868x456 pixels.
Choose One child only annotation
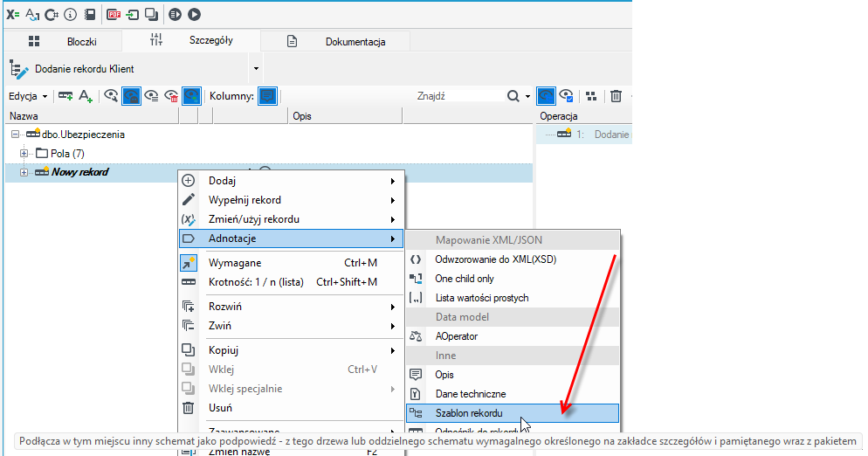pyautogui.click(x=513, y=279)
